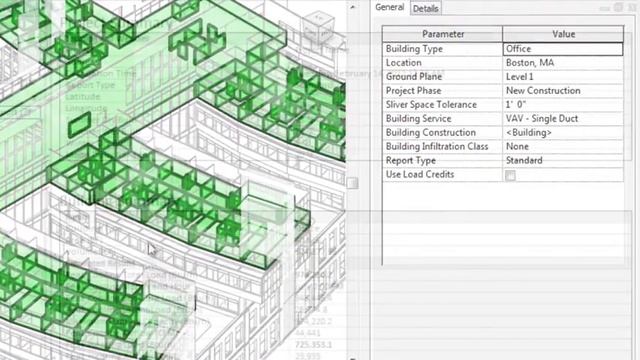Open the Building Construction <Building> value
Image resolution: width=640 pixels, height=360 pixels.
(x=563, y=132)
